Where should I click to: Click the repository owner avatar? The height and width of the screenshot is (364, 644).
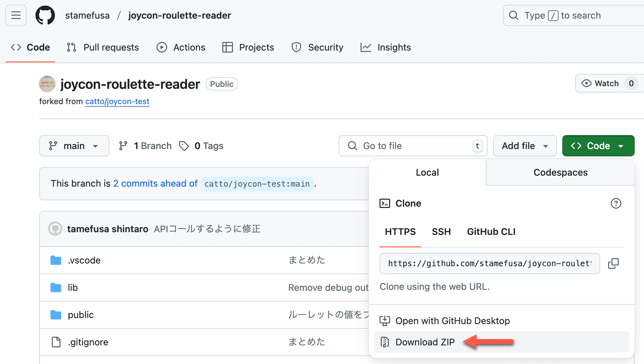(x=47, y=84)
